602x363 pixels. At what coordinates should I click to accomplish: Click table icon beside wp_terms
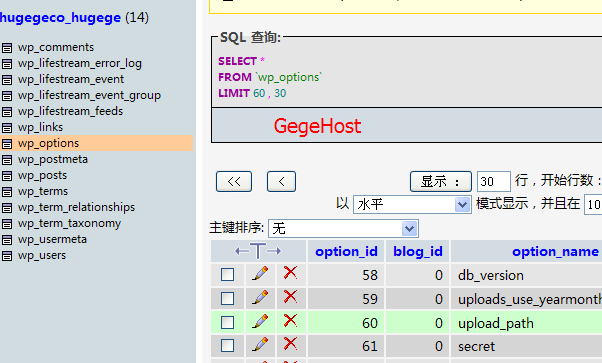point(7,192)
